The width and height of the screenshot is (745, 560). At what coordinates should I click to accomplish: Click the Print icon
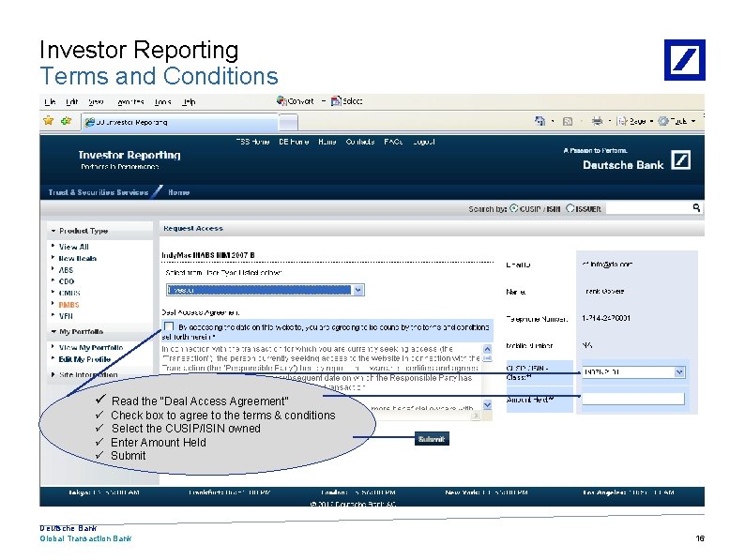(597, 121)
